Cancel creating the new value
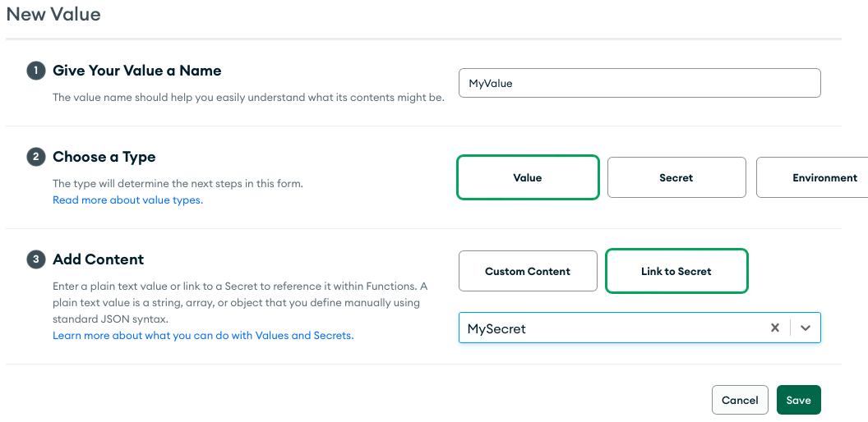This screenshot has width=868, height=422. coord(740,400)
